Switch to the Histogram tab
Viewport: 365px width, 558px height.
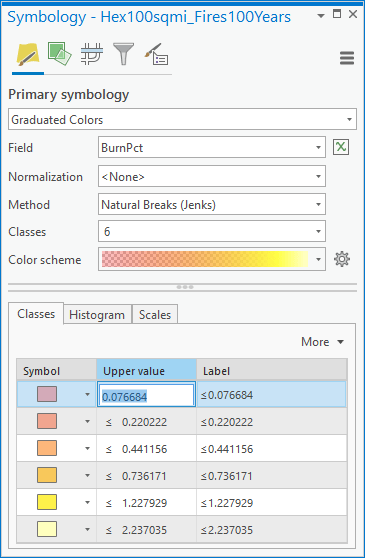tap(97, 315)
